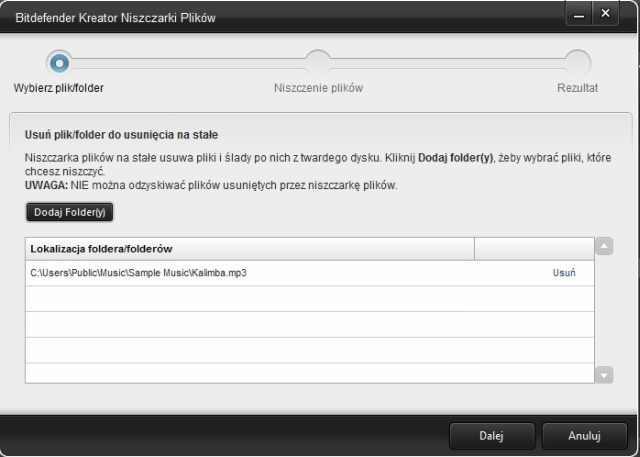Click the scroll down arrow beside the list
The image size is (640, 457).
pos(603,374)
